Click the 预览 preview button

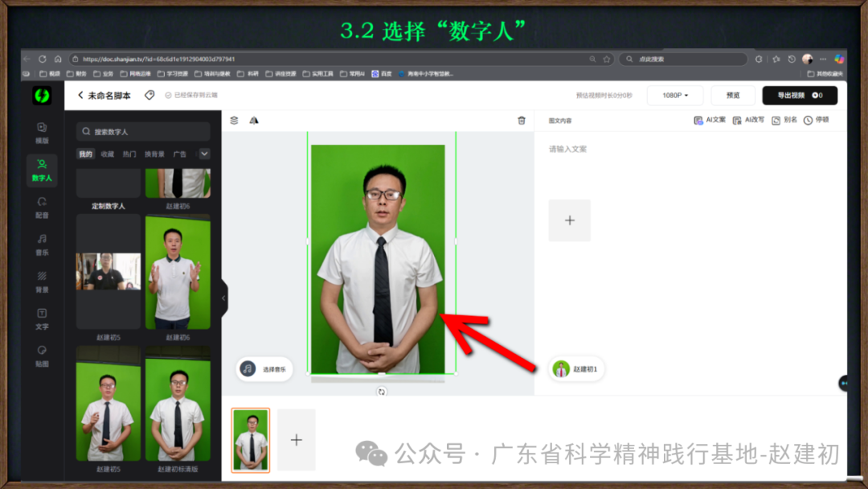click(x=733, y=95)
